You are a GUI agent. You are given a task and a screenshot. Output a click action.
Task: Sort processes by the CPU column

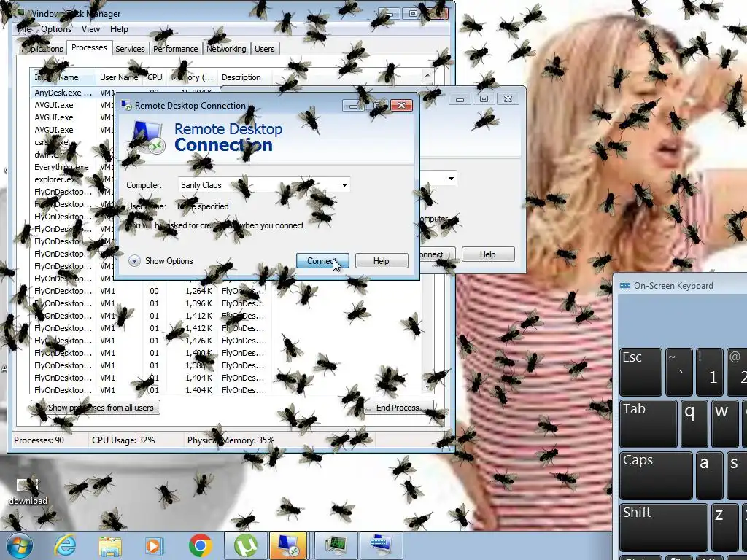[155, 77]
